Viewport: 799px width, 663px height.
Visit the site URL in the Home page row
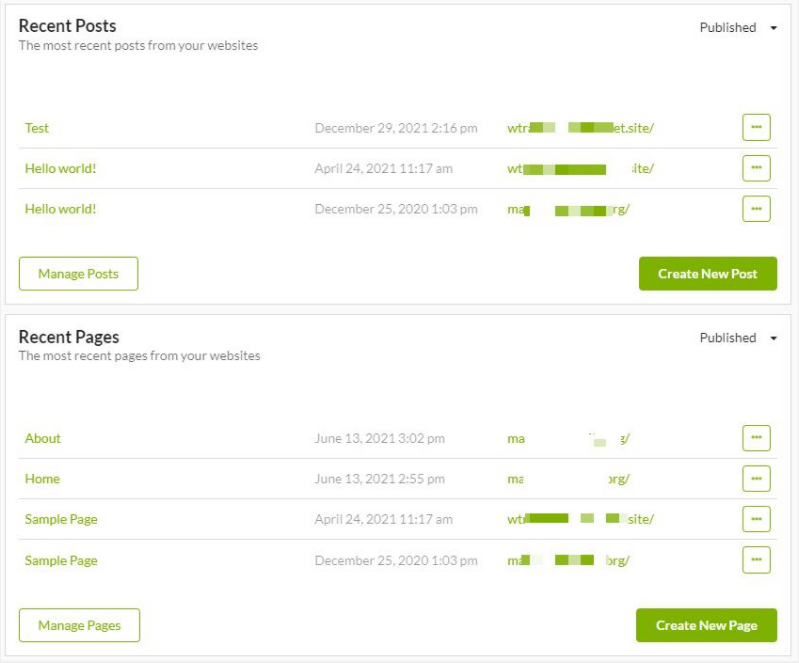point(569,479)
